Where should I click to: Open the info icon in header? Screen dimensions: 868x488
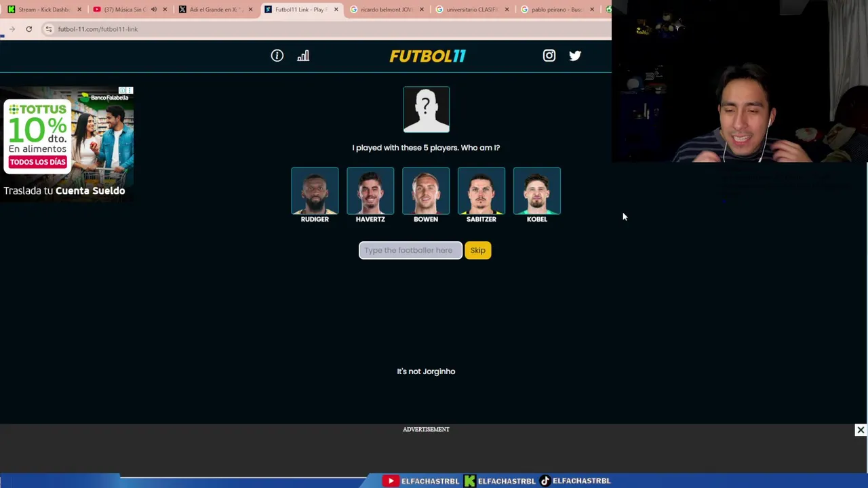tap(277, 56)
